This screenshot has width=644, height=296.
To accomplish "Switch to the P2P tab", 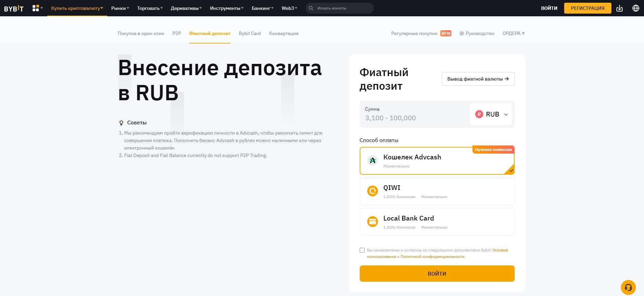I will pos(177,34).
